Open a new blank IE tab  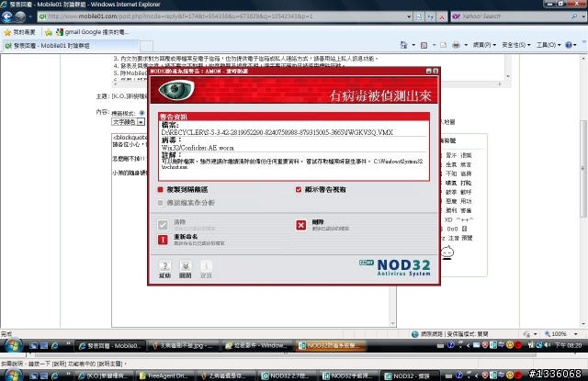146,46
